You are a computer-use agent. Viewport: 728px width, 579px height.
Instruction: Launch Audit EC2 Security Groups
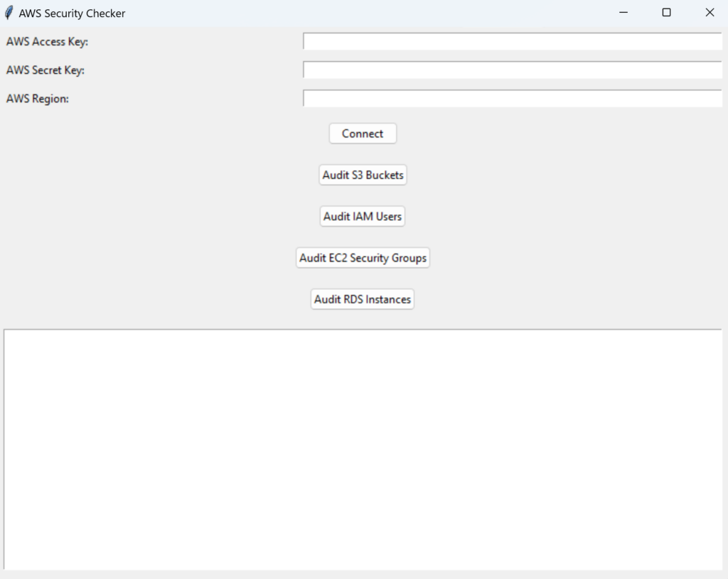[363, 258]
